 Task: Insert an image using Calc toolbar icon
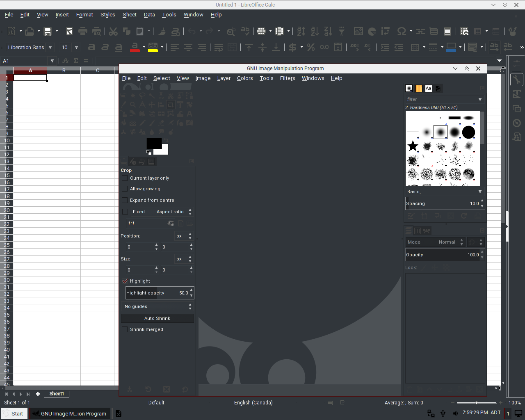coord(358,31)
